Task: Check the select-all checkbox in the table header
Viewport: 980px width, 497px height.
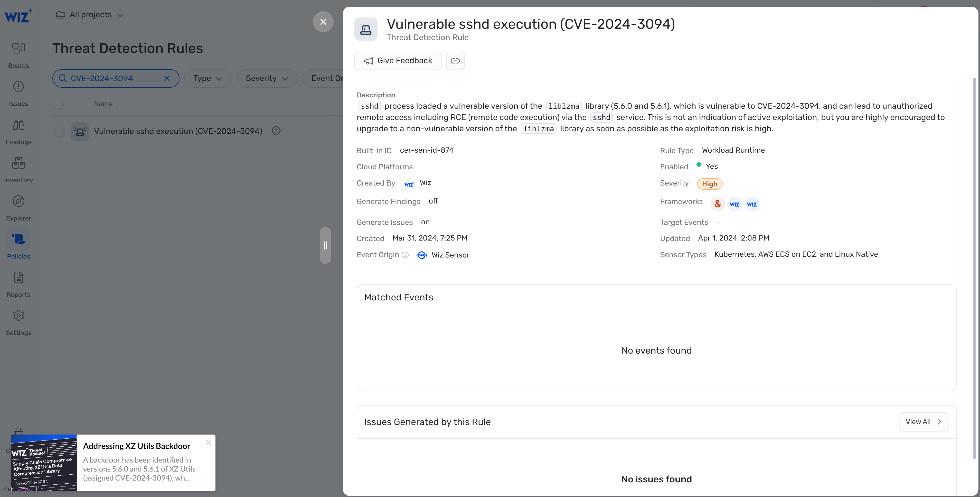Action: click(x=59, y=104)
